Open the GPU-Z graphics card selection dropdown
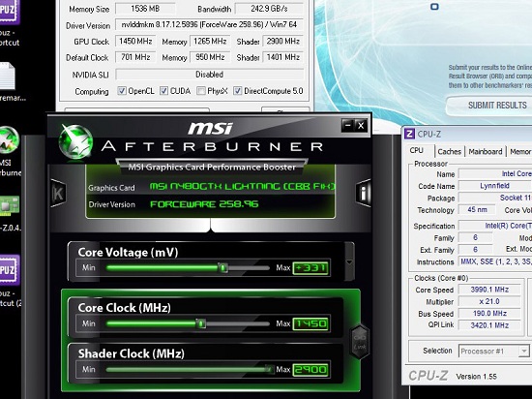Image resolution: width=532 pixels, height=399 pixels. 136,110
